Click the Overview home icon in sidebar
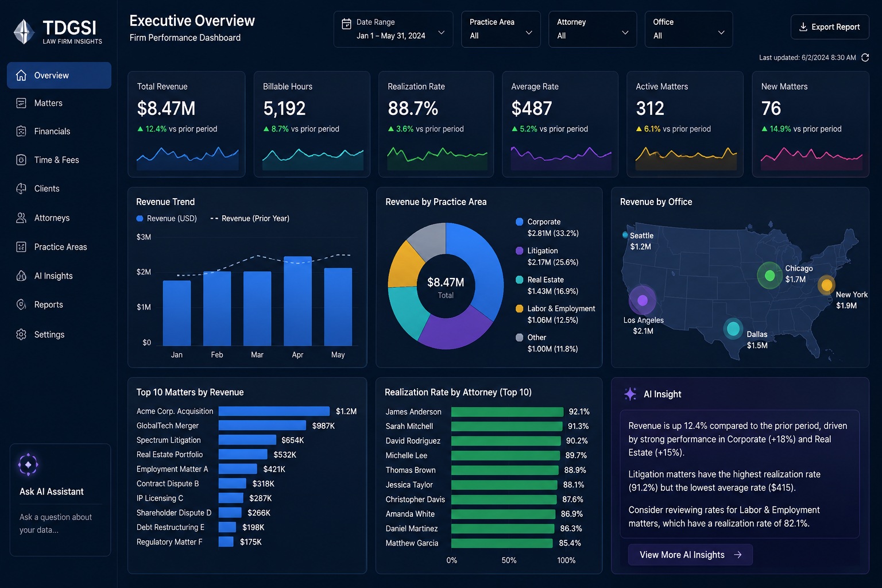 21,75
